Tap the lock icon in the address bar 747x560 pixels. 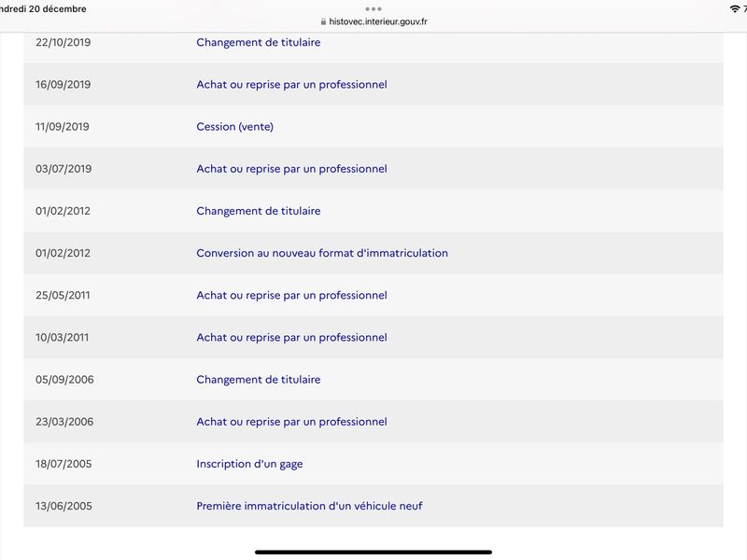point(323,21)
